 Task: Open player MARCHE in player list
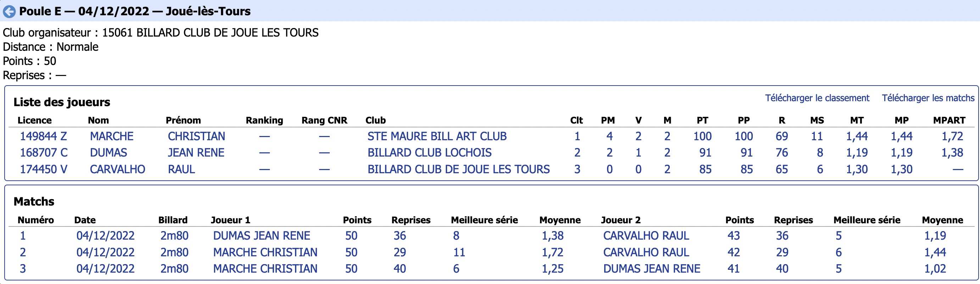click(x=111, y=136)
